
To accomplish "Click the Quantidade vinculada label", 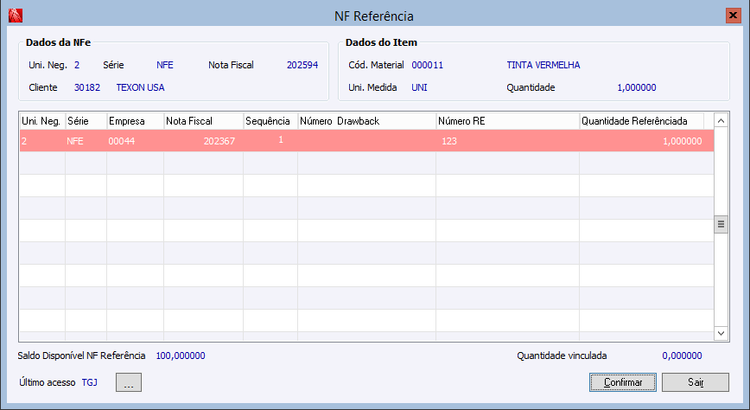I will 562,355.
